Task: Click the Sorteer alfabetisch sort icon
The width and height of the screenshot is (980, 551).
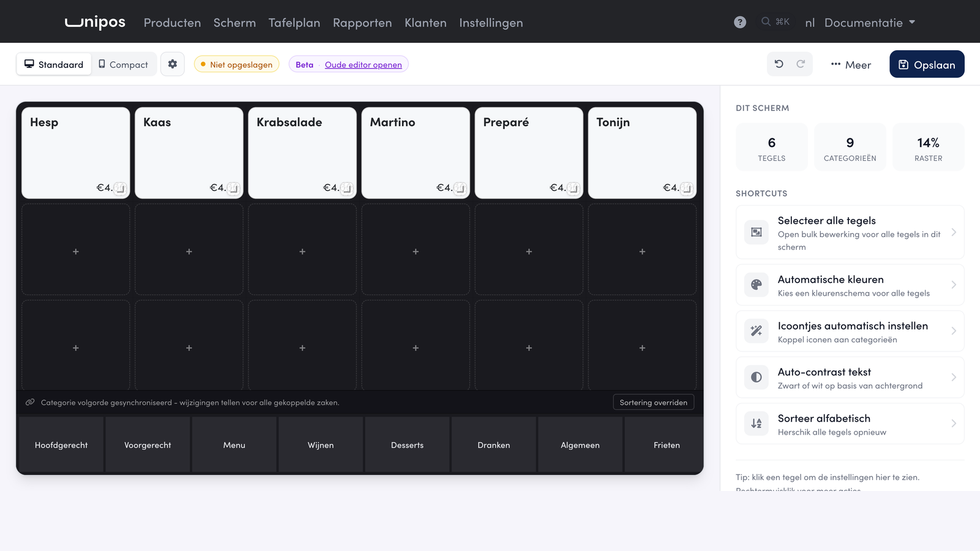Action: 756,424
